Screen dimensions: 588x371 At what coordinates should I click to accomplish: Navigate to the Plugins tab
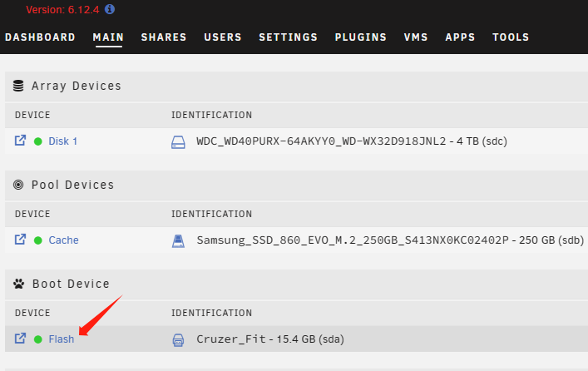click(361, 37)
